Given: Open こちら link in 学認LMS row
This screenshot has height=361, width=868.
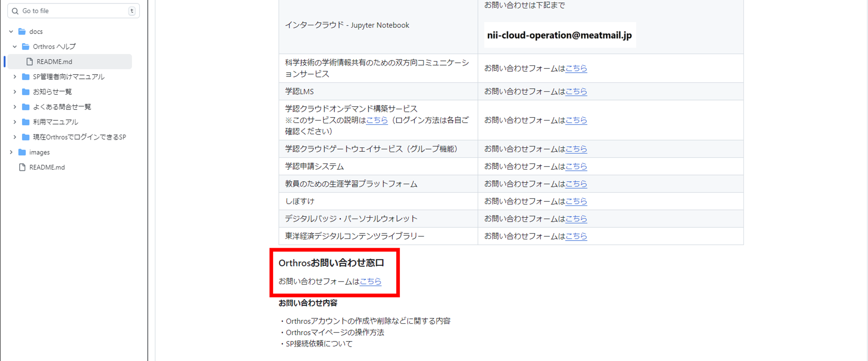Looking at the screenshot, I should (x=576, y=91).
